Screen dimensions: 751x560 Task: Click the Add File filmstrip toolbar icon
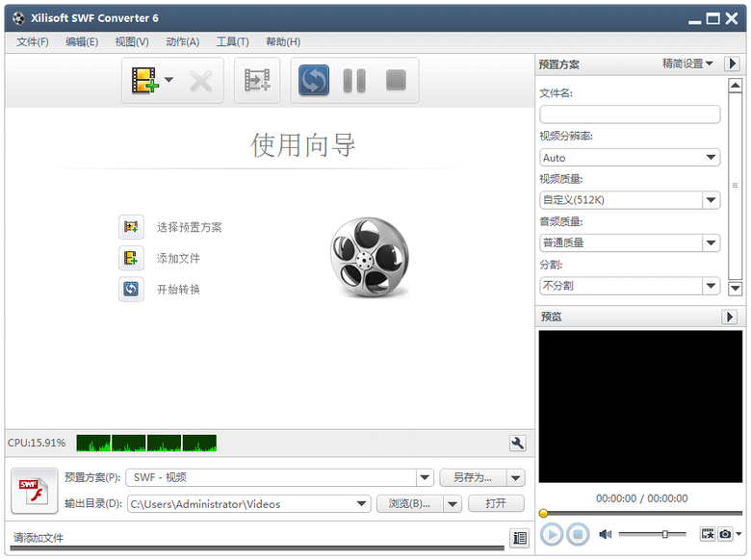144,80
